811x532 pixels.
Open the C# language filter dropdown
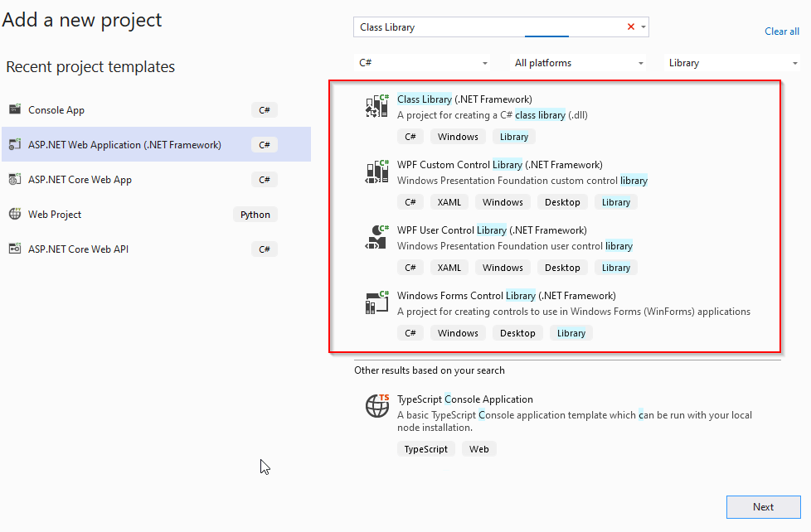tap(423, 62)
